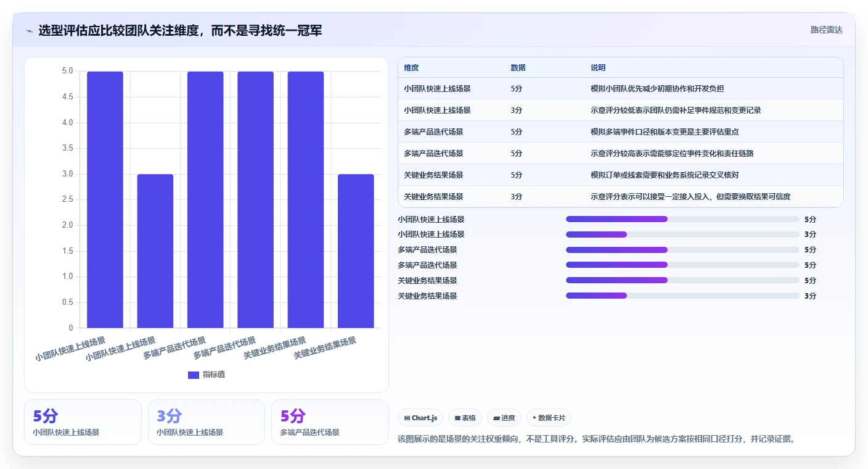Click the icon inside the Chart.js chip
The height and width of the screenshot is (469, 868).
point(407,418)
